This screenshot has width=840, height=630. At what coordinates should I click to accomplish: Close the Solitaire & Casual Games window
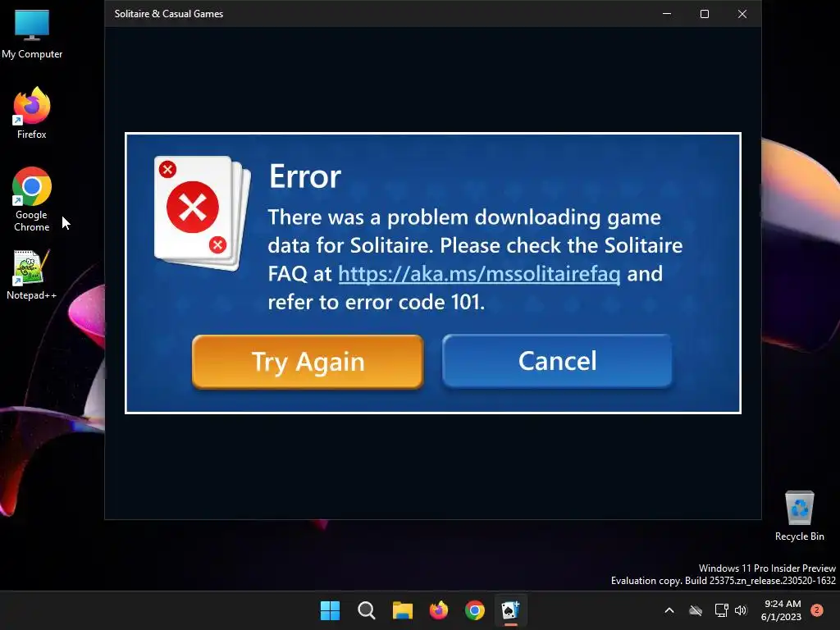coord(742,14)
